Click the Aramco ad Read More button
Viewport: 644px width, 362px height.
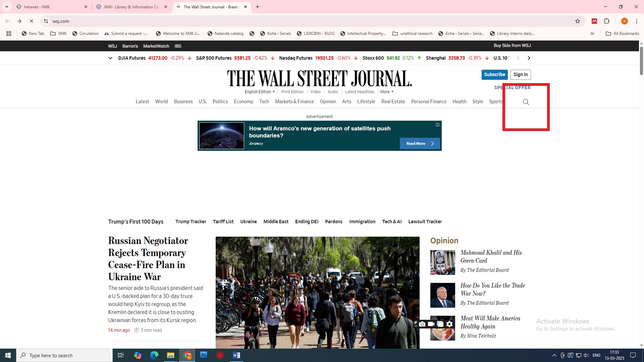420,143
